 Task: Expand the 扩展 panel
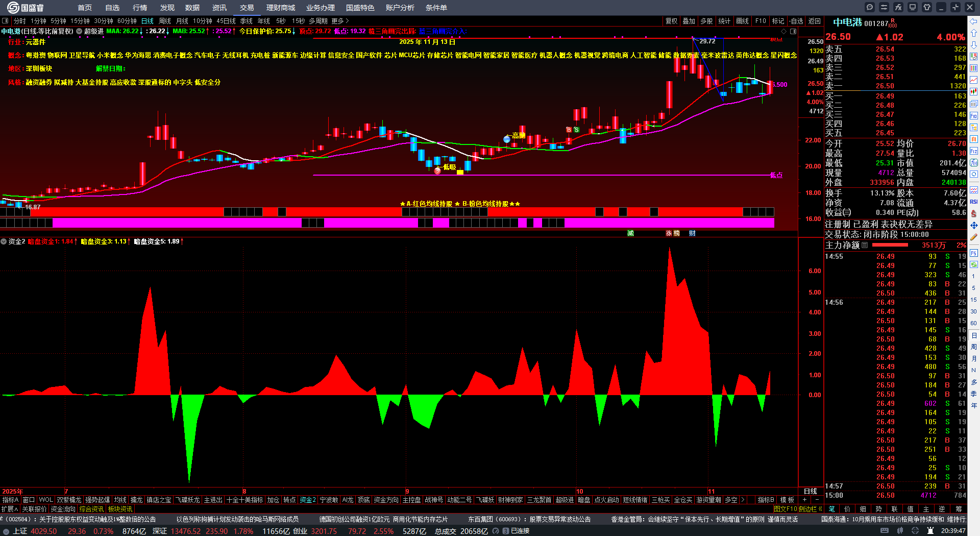tap(10, 509)
